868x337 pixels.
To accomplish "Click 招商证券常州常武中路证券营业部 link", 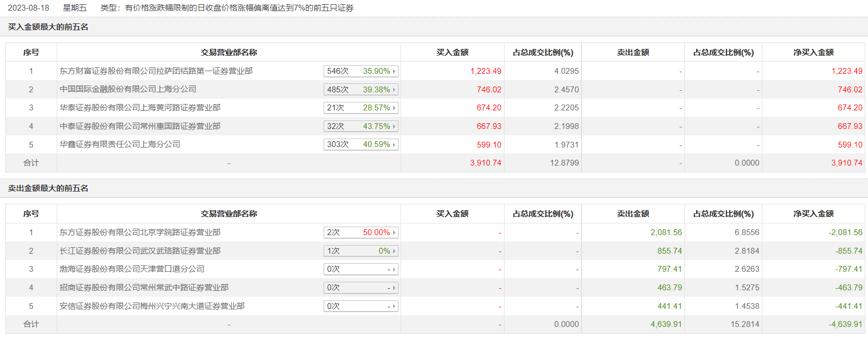I will pos(144,288).
